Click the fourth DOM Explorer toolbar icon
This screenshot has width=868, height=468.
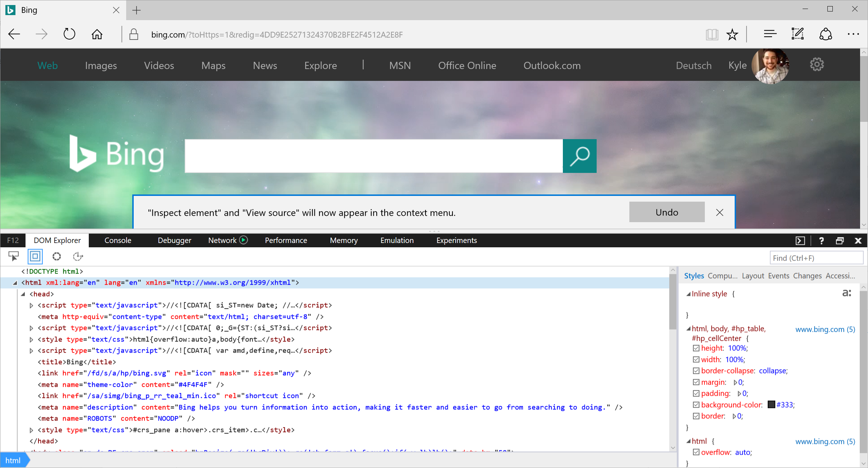point(78,256)
